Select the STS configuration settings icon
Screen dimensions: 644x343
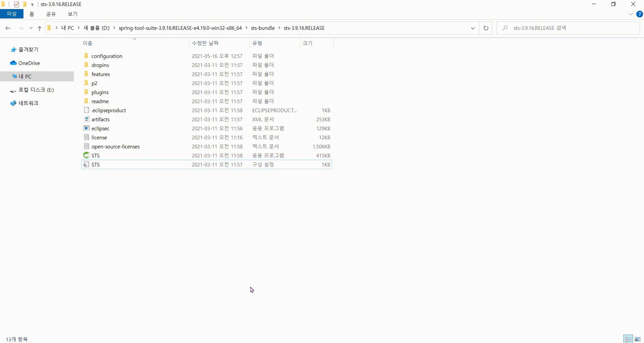(x=86, y=164)
